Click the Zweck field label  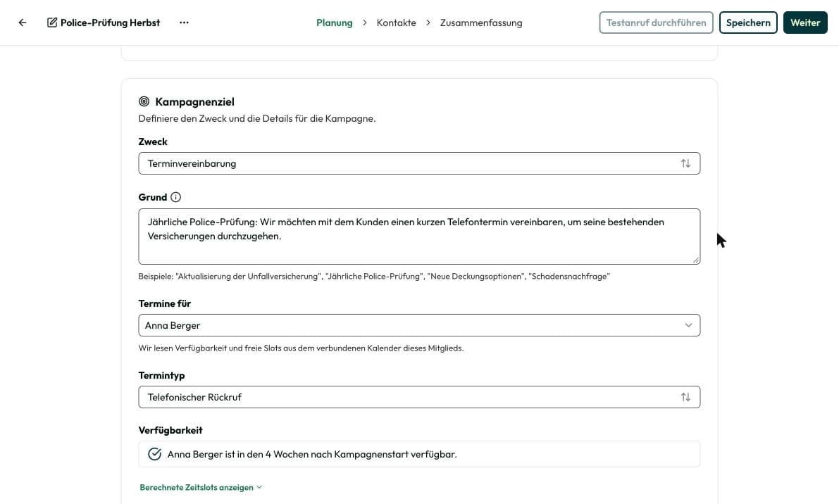point(152,141)
